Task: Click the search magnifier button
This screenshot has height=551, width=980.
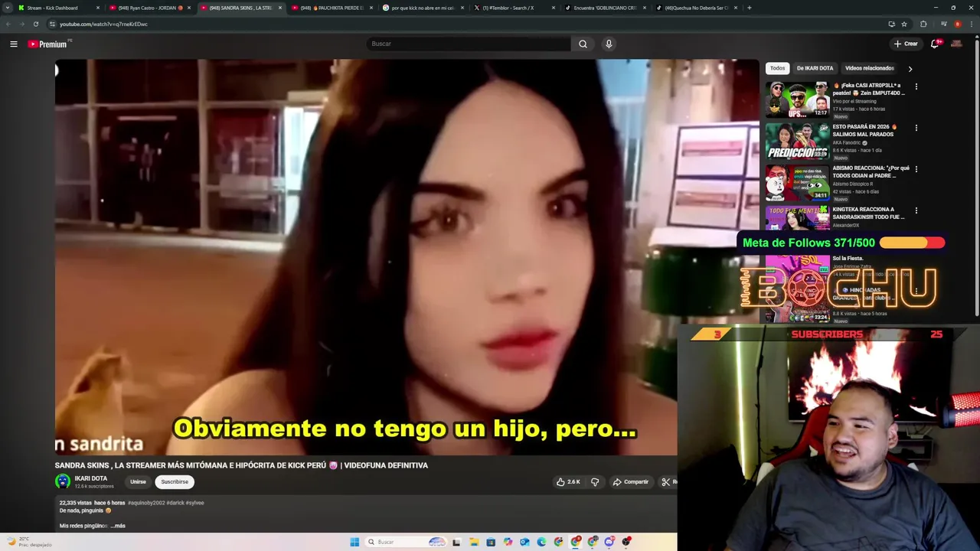Action: pos(583,44)
